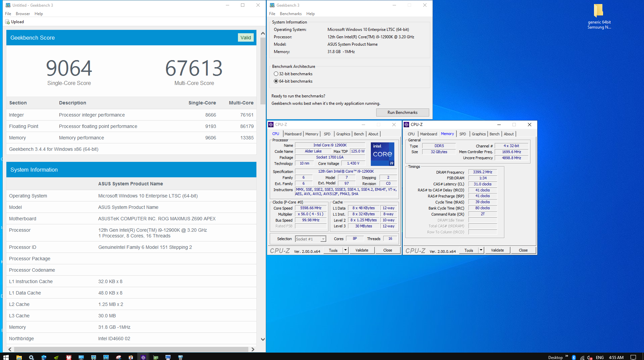The image size is (644, 360).
Task: Click the Motherboard row ROG MAXIMUS Z690 APEX
Action: tap(131, 219)
